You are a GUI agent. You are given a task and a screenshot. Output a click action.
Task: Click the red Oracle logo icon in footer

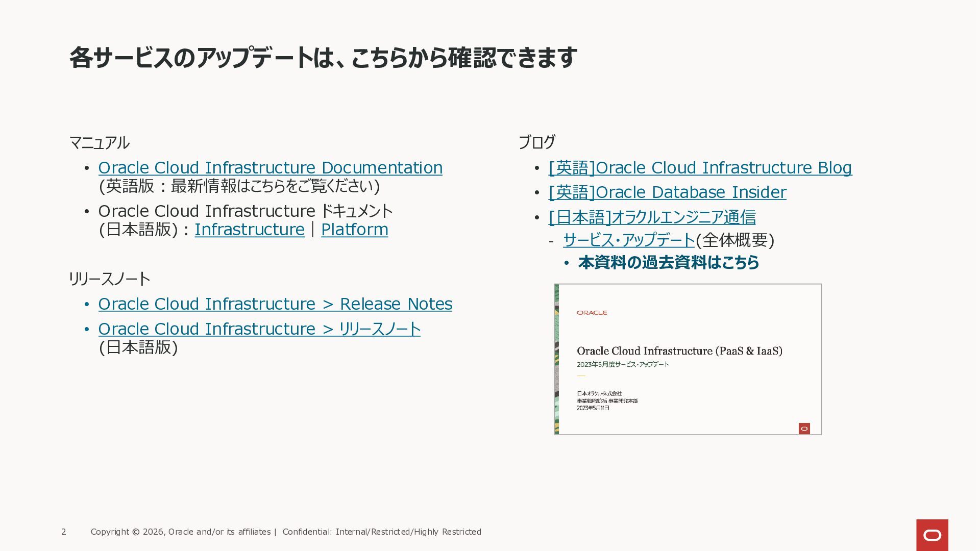pos(932,535)
